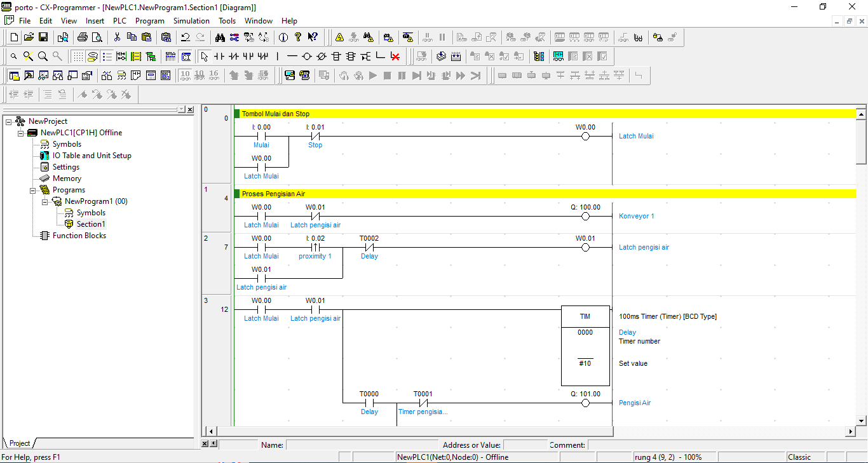Select Function Blocks in project tree
868x463 pixels.
tap(79, 236)
